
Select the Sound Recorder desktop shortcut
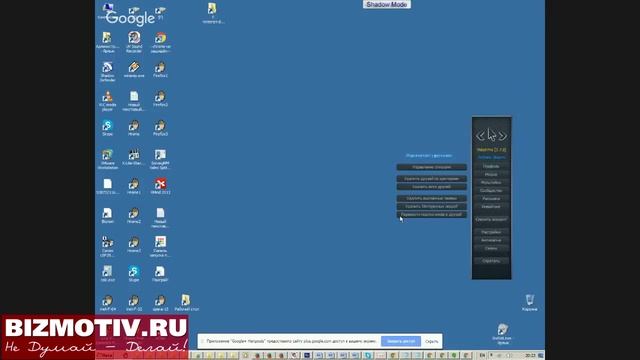point(134,42)
